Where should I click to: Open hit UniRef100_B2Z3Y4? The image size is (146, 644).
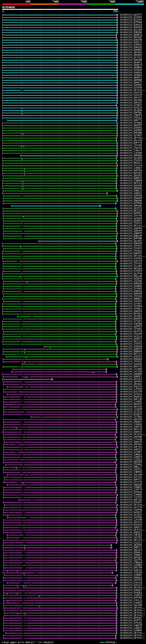[131, 20]
